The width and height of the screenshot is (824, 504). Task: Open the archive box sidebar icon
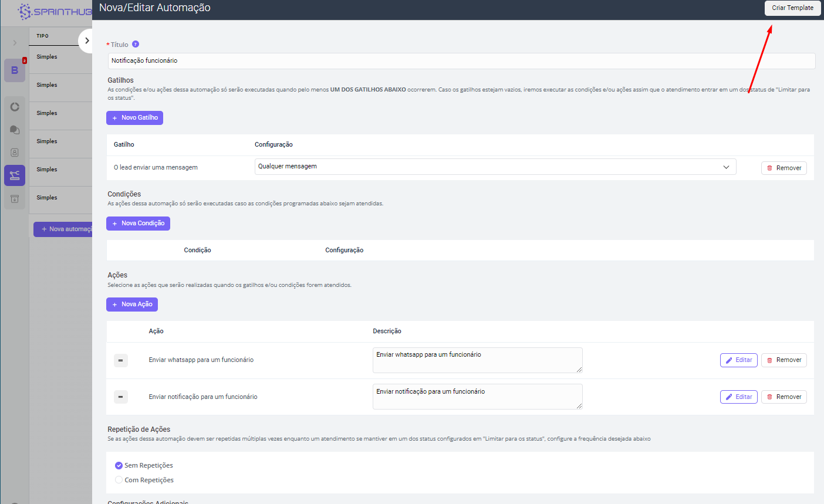click(15, 199)
